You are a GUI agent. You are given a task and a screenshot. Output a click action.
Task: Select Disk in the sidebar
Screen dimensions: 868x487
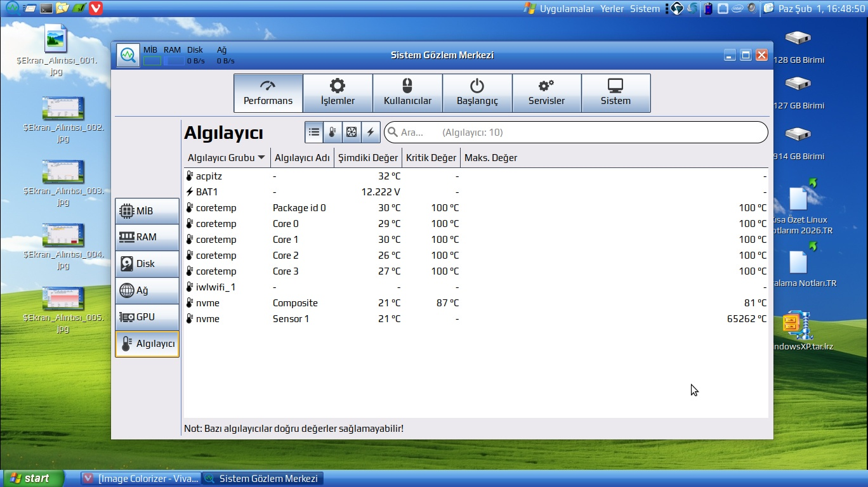[147, 264]
